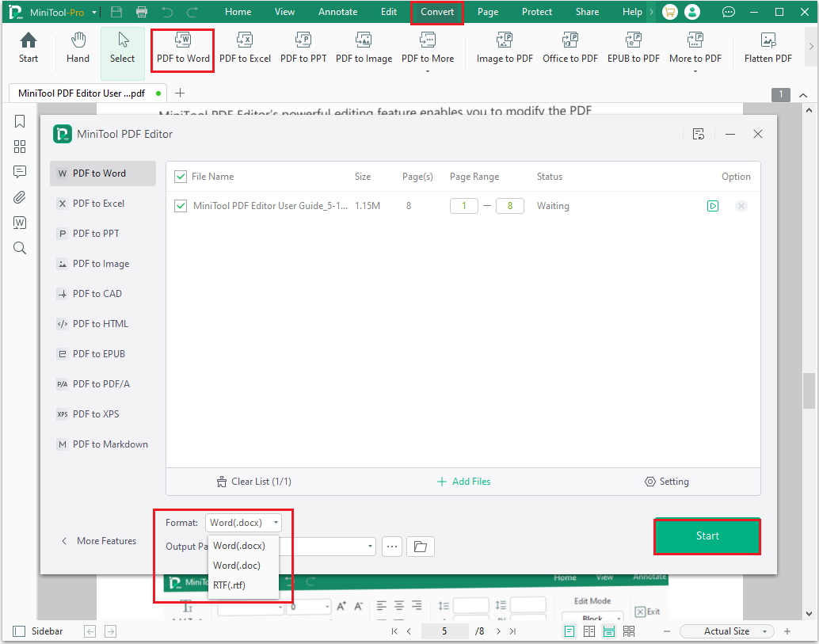Open the Setting option in dialog

click(667, 482)
